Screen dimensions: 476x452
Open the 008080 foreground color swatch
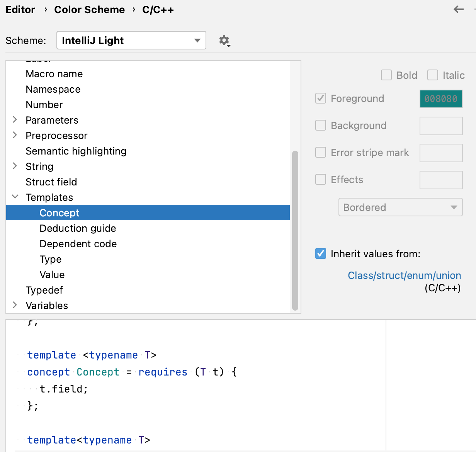[441, 99]
